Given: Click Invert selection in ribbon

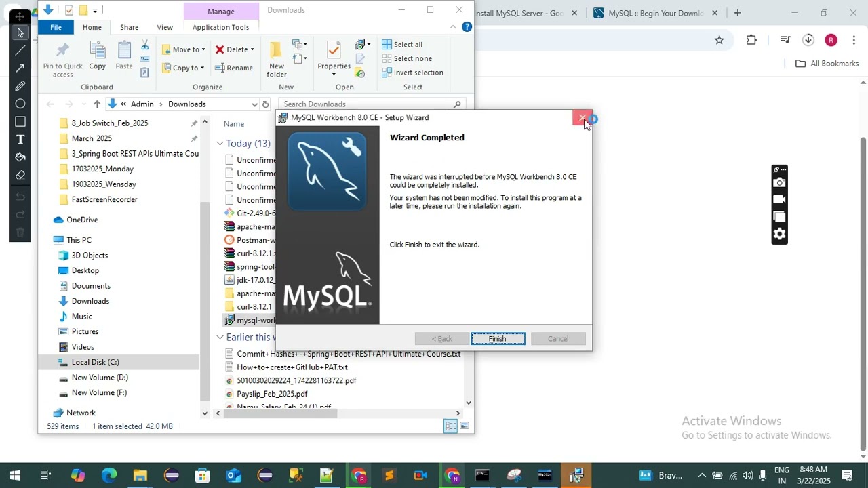Looking at the screenshot, I should [412, 73].
